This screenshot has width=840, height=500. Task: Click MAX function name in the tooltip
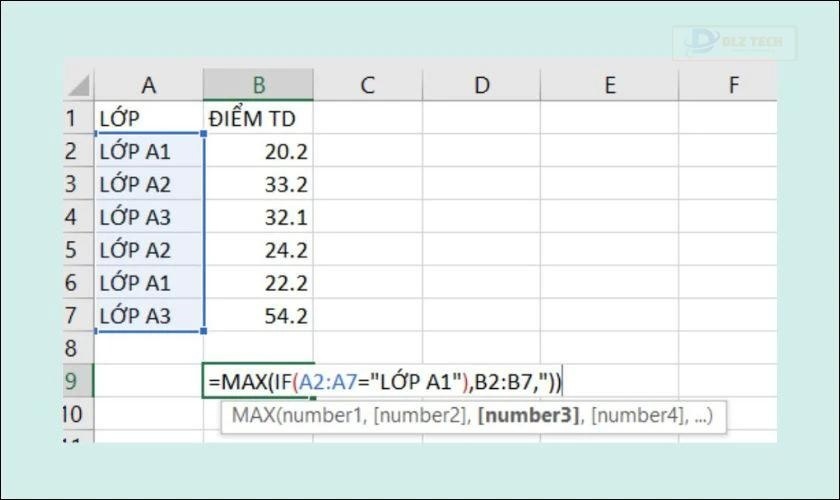tap(253, 416)
